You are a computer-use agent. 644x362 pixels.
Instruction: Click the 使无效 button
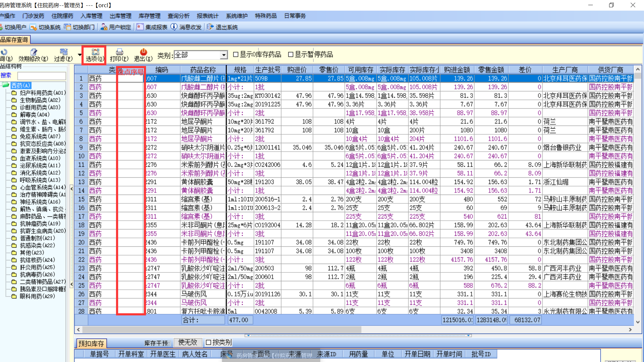pyautogui.click(x=188, y=342)
